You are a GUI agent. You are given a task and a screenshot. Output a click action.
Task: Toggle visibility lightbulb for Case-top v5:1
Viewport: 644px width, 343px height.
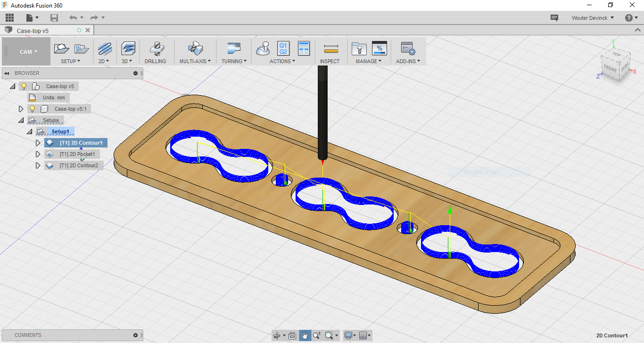tap(32, 109)
